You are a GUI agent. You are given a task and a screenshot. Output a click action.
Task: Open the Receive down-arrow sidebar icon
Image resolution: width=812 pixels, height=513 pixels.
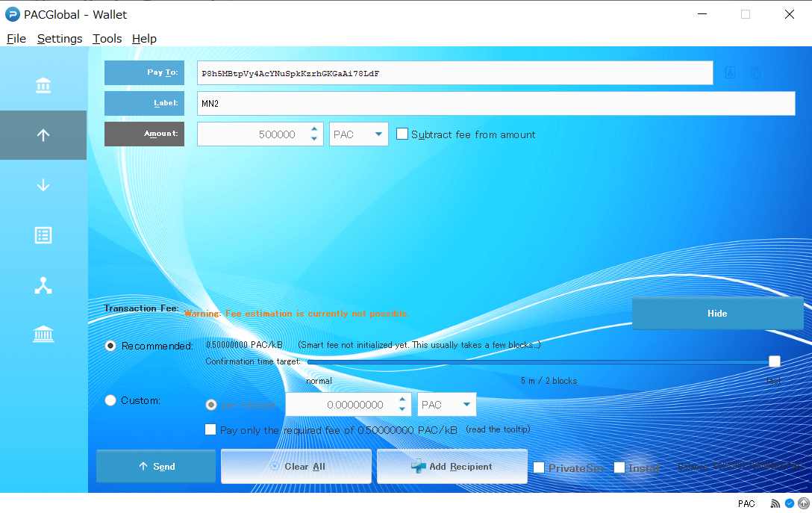tap(43, 185)
